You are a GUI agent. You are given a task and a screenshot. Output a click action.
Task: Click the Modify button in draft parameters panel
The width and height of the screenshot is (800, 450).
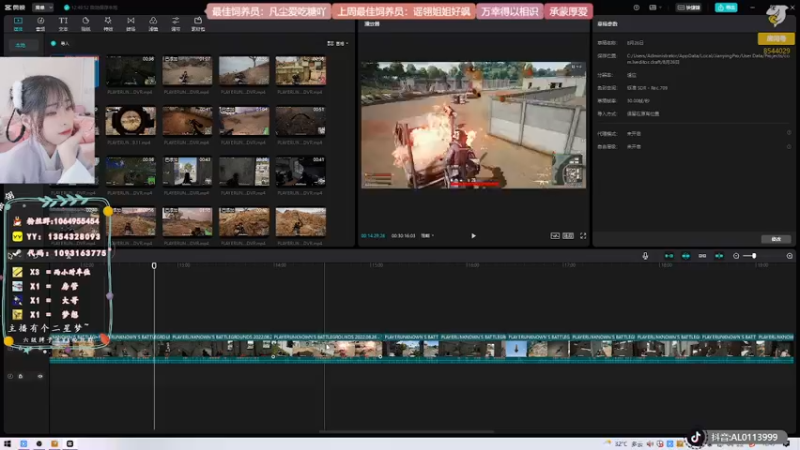click(776, 239)
